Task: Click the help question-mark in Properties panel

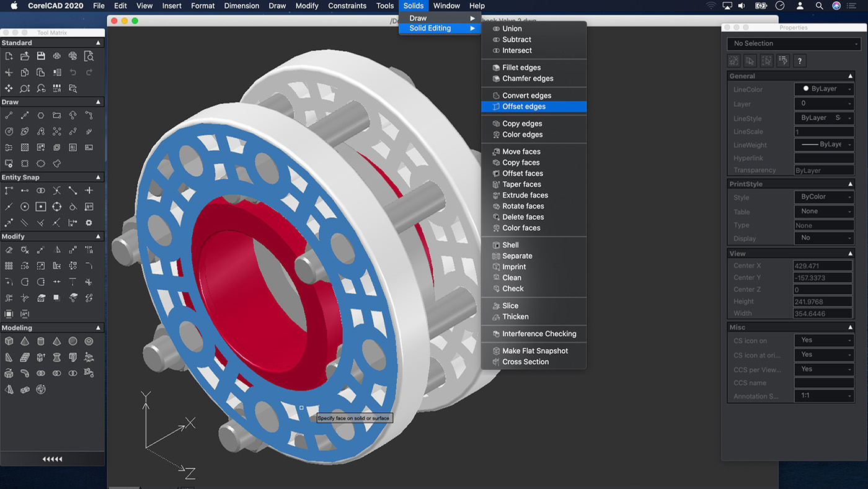Action: click(800, 61)
